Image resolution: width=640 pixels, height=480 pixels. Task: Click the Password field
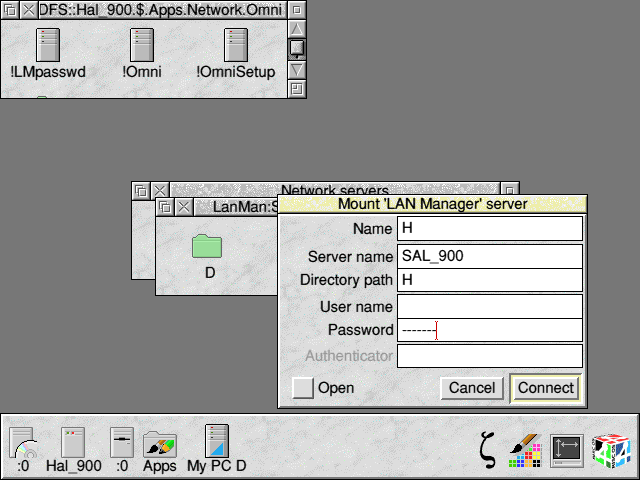(490, 330)
